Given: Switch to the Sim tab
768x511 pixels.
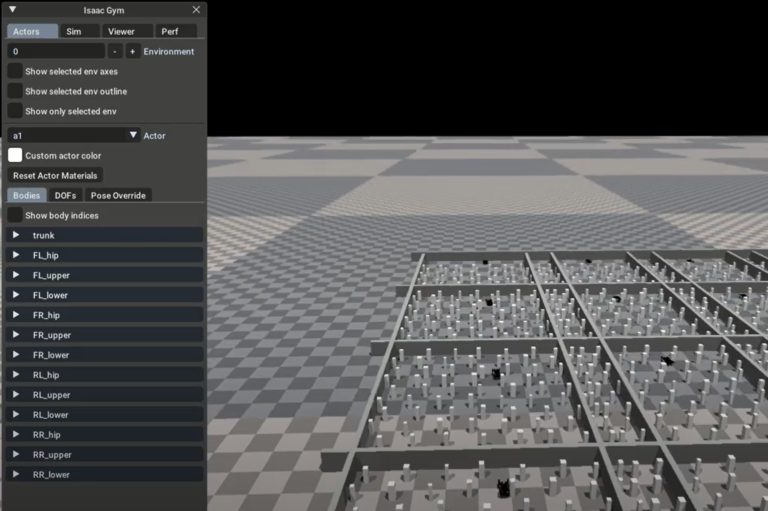Looking at the screenshot, I should (74, 31).
